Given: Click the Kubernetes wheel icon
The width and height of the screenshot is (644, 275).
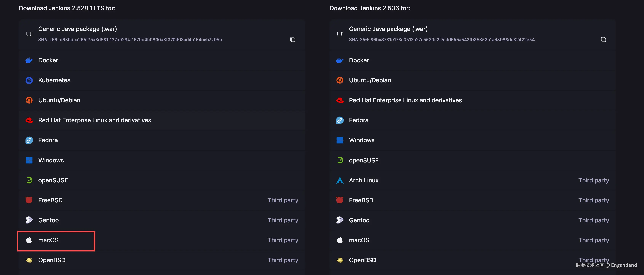Looking at the screenshot, I should [x=29, y=80].
